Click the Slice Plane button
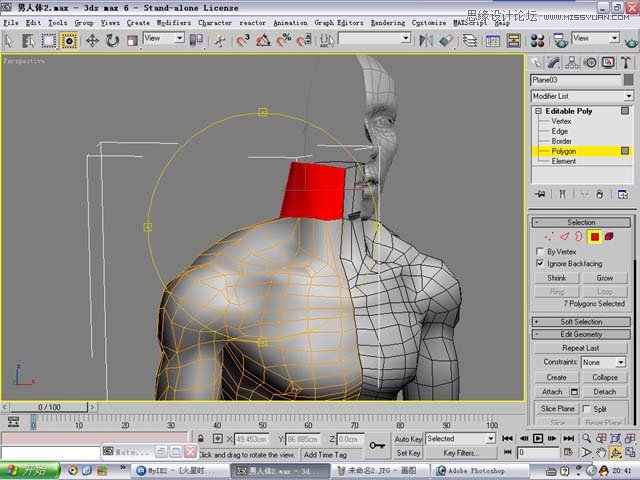The image size is (640, 480). [x=558, y=409]
